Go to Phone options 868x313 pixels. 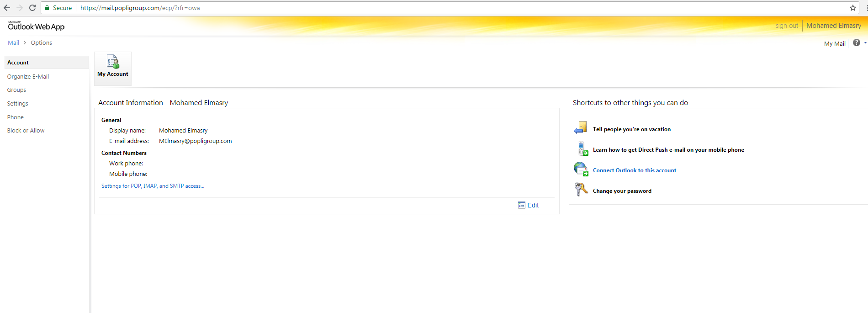tap(15, 117)
